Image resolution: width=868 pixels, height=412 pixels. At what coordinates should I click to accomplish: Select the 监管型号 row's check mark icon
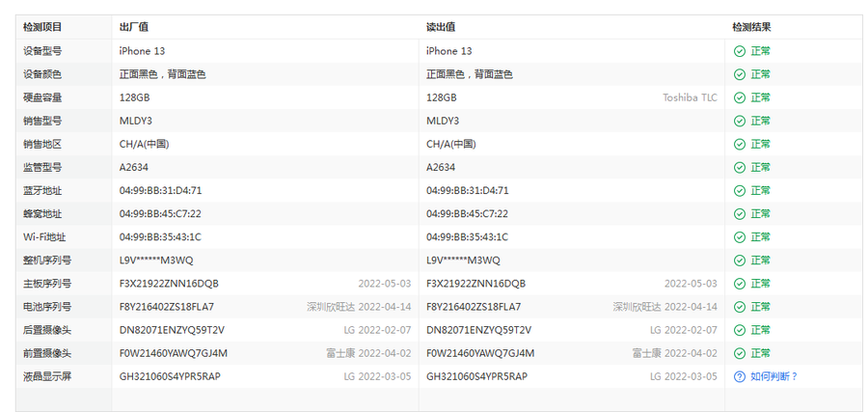coord(740,167)
